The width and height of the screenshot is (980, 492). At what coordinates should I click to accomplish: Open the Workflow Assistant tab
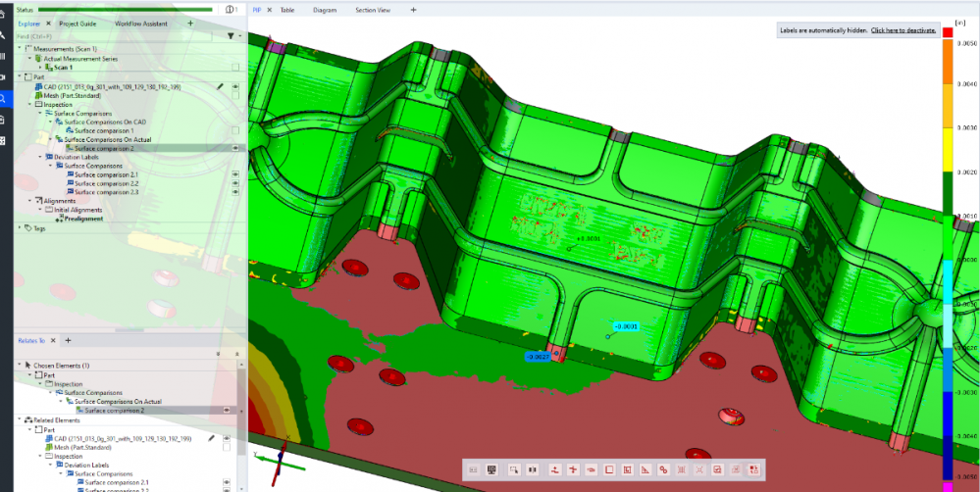141,23
